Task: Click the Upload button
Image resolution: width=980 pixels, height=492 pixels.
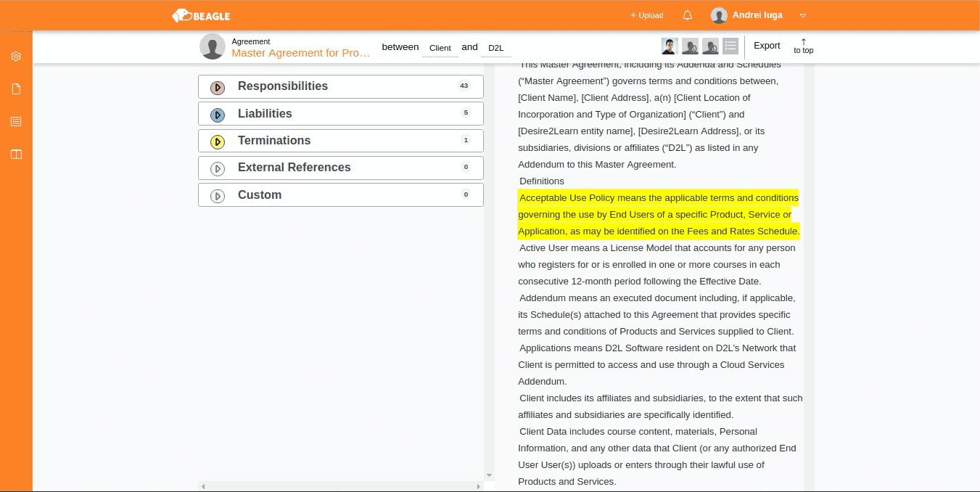Action: tap(646, 15)
